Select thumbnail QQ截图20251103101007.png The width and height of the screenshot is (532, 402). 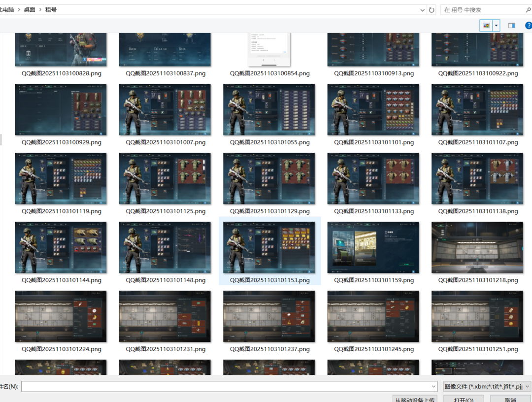165,109
